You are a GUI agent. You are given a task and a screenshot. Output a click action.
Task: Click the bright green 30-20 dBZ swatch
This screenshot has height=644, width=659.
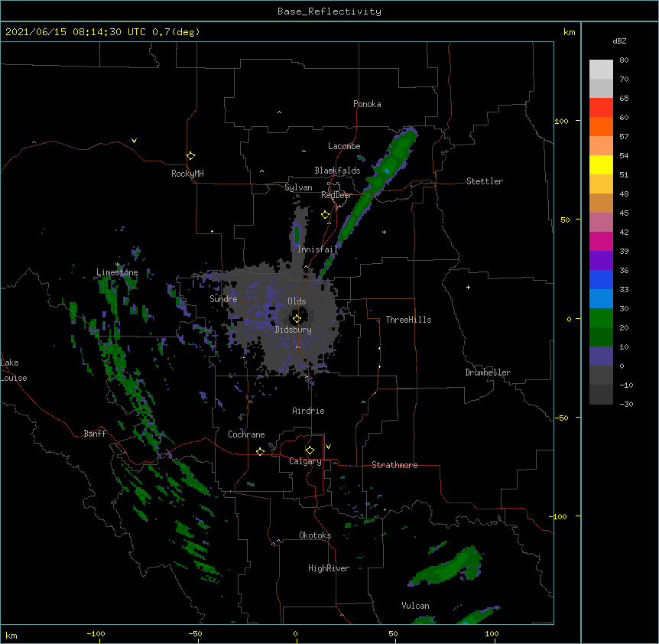coord(601,318)
